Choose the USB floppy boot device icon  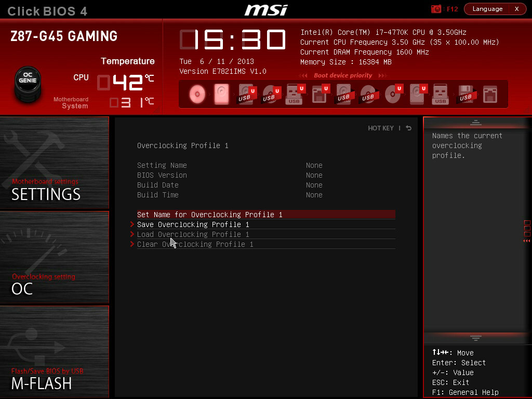tap(466, 94)
